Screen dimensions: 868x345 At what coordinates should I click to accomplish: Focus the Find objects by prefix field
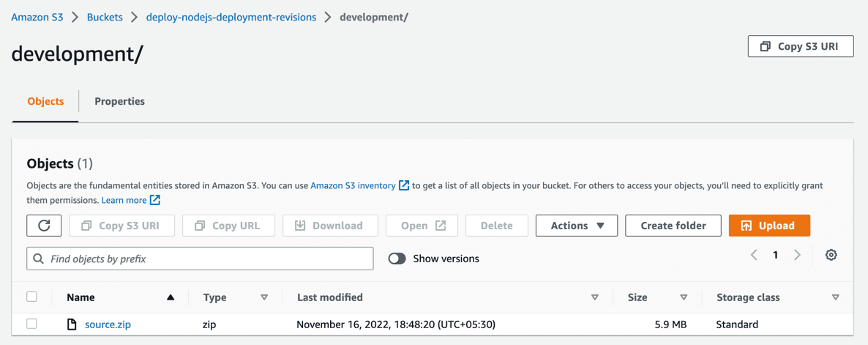[200, 259]
